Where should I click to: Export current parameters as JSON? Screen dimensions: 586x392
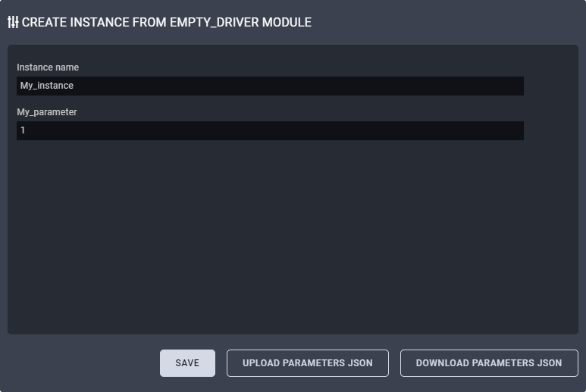(x=489, y=363)
